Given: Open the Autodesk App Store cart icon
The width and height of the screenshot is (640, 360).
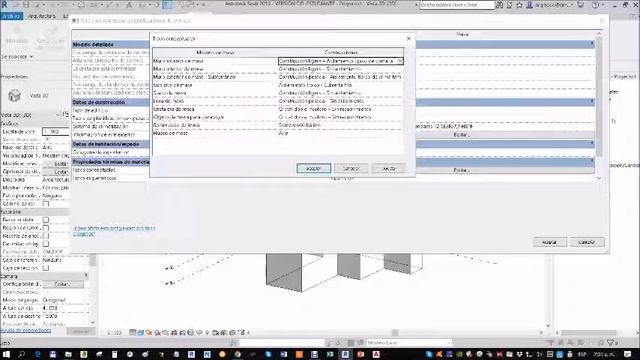Looking at the screenshot, I should pyautogui.click(x=581, y=5).
